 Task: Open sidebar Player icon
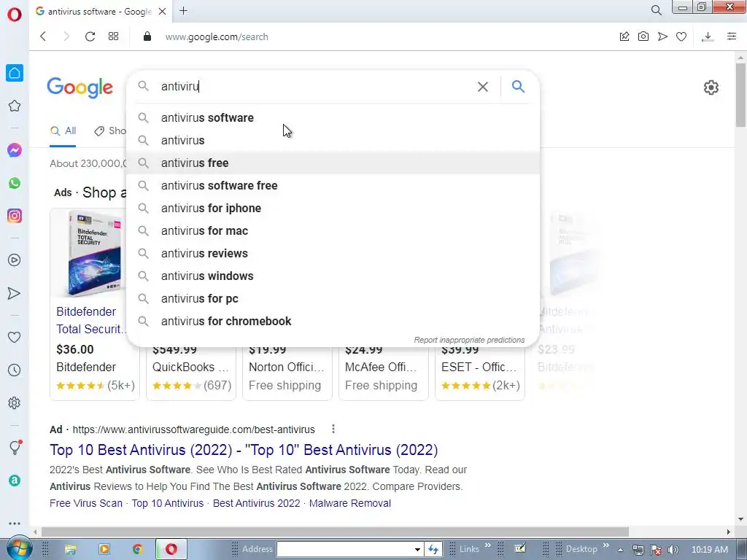(15, 260)
